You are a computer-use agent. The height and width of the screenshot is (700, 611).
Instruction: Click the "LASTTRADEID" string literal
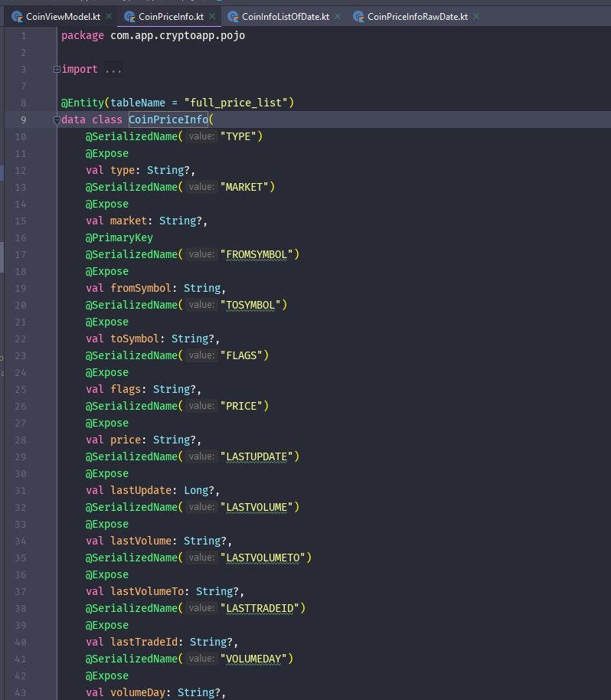[x=260, y=609]
